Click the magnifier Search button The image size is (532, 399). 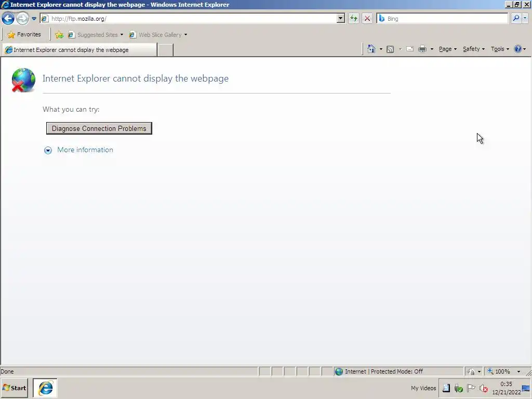(516, 18)
